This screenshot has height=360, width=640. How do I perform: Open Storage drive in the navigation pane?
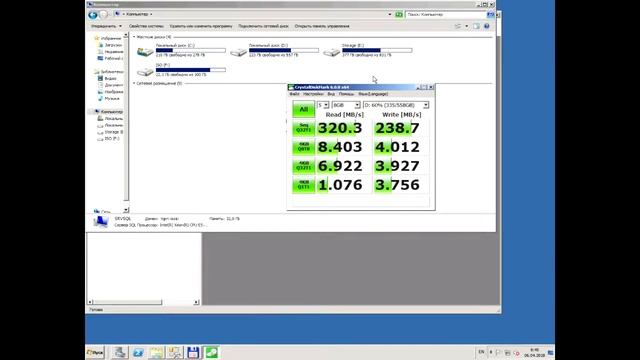[x=110, y=132]
